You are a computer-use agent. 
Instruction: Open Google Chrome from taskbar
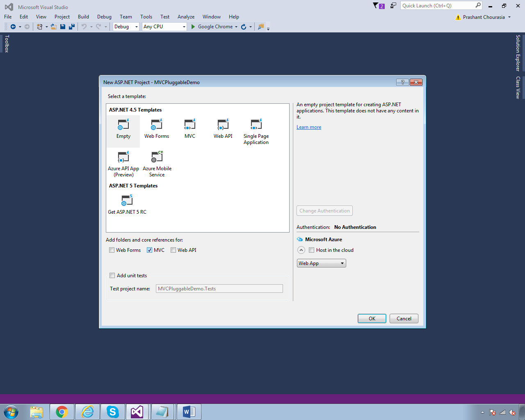[x=62, y=412]
